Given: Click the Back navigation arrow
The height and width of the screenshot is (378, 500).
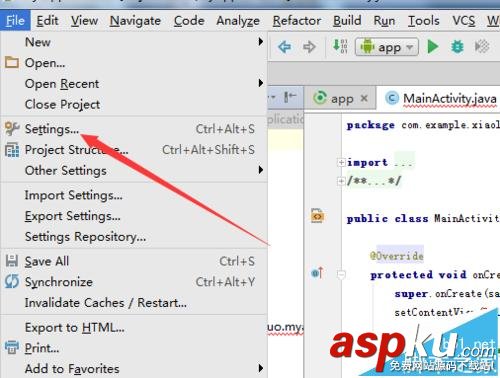Looking at the screenshot, I should [285, 47].
